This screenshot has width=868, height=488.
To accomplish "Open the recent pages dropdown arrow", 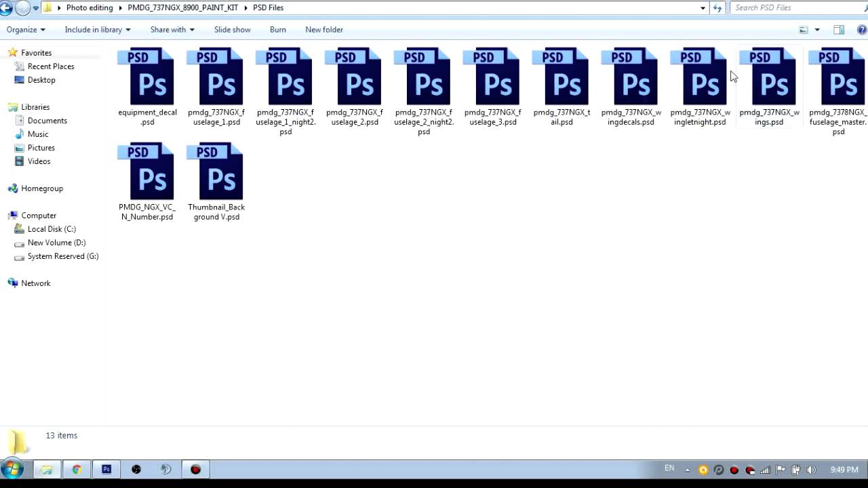I will [35, 8].
